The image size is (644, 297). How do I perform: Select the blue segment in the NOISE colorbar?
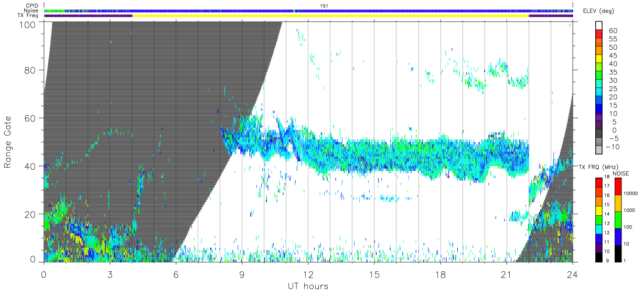coord(618,237)
